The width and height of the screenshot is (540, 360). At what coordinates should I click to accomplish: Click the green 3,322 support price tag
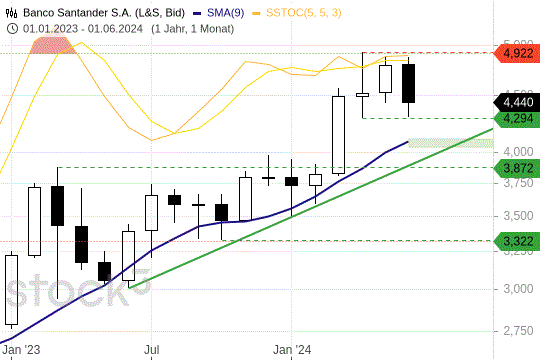517,241
